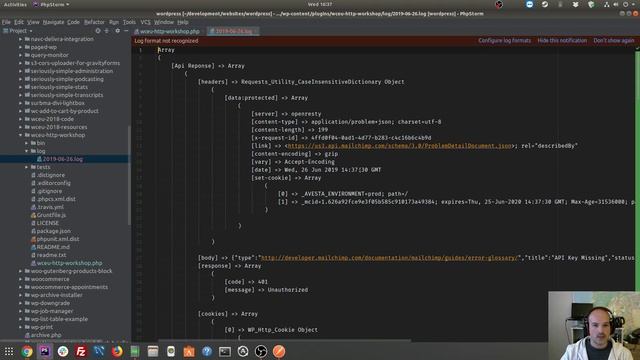The image size is (640, 360).
Task: Click Configure log formats link
Action: pyautogui.click(x=504, y=40)
